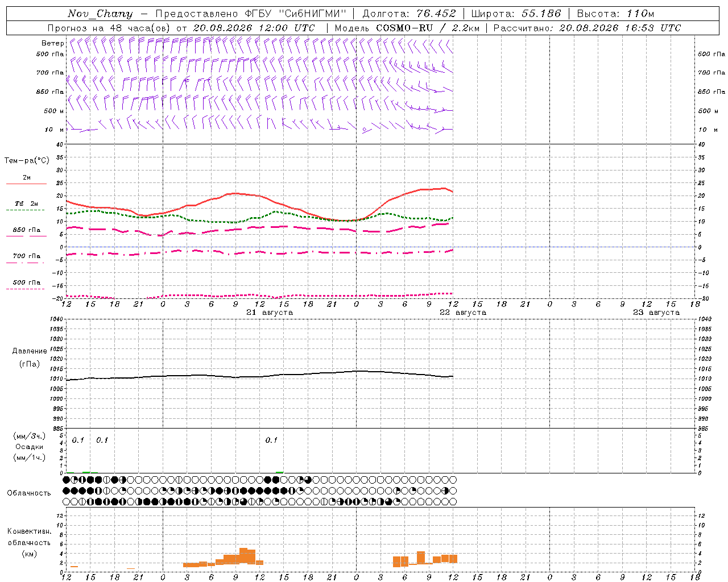Click the tallest orange convective cloud bar
Image resolution: width=728 pixels, height=582 pixels.
[x=243, y=555]
